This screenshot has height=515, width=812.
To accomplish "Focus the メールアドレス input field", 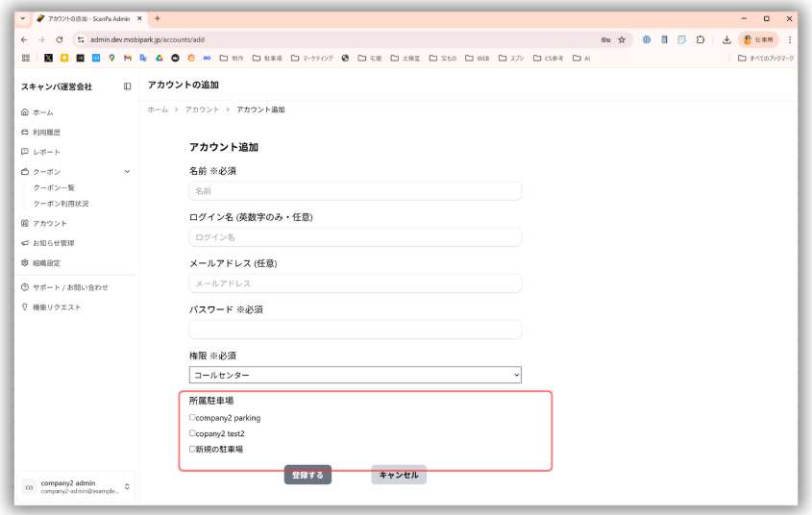I will (356, 283).
